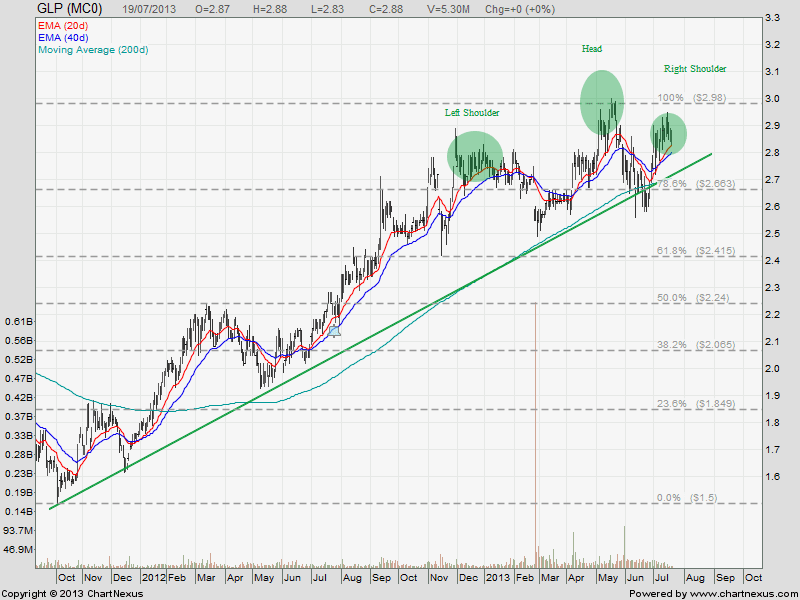Viewport: 800px width, 600px height.
Task: Click the green Head ellipse marker
Action: click(x=602, y=103)
